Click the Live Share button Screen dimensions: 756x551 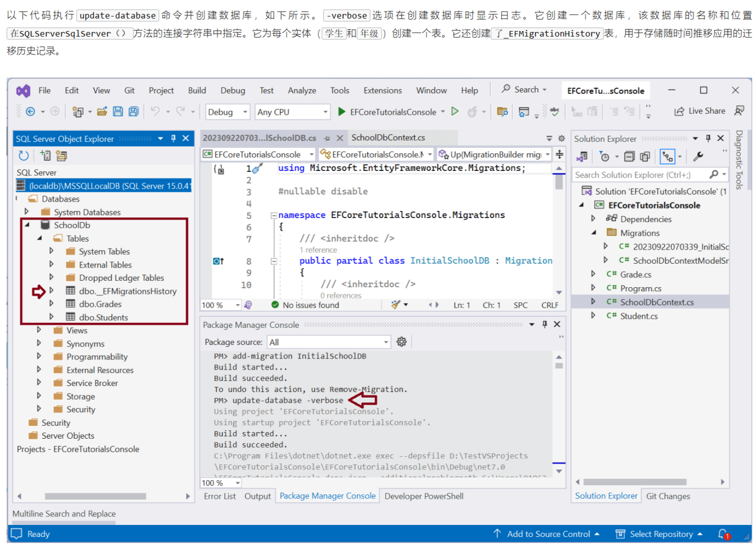coord(700,111)
